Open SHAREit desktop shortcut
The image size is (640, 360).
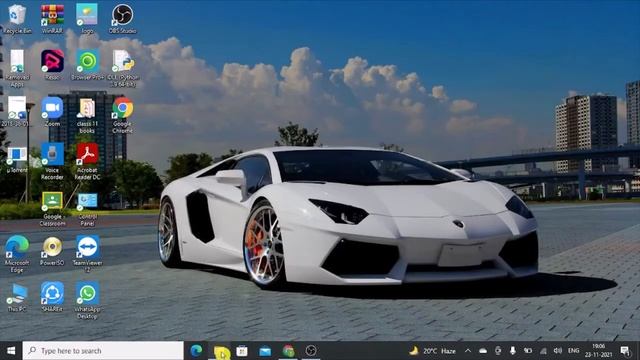pos(52,297)
